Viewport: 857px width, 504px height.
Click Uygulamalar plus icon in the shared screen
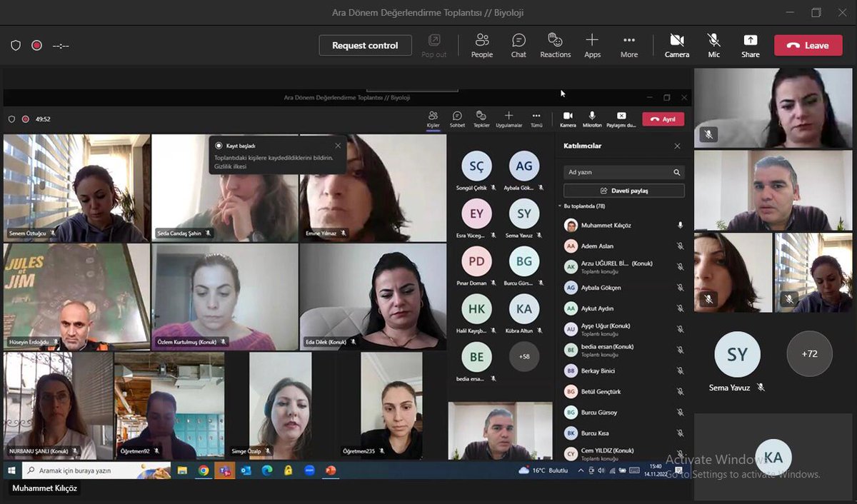(x=508, y=115)
